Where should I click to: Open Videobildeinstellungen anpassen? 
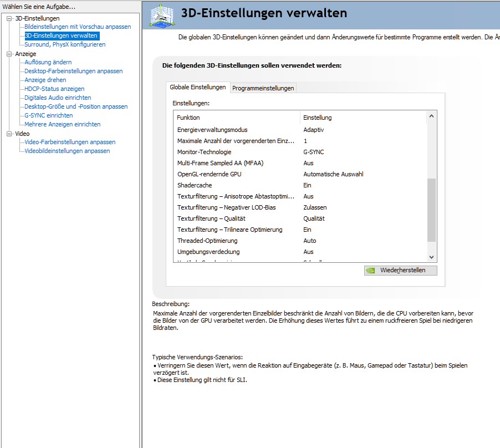67,151
